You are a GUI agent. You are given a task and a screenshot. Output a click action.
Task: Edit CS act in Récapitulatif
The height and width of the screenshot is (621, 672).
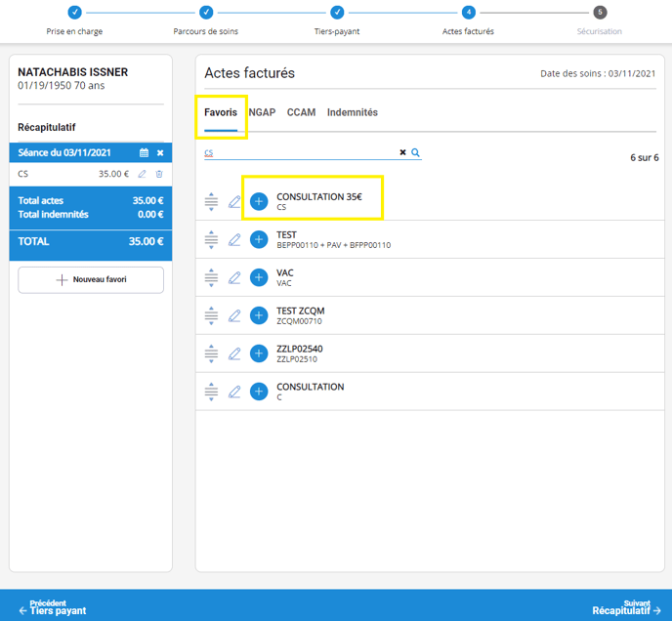coord(143,174)
